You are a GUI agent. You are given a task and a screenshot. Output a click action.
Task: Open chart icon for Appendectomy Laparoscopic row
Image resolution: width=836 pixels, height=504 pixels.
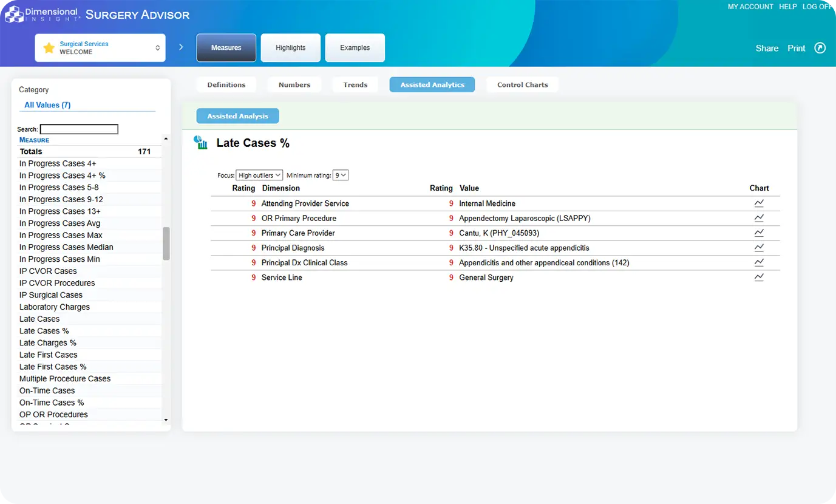tap(759, 218)
